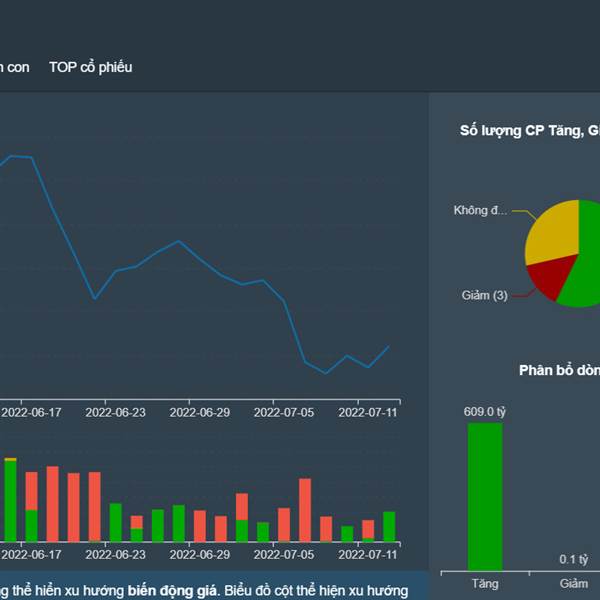
Task: Click the lowest point of the blue price line
Action: (x=326, y=373)
